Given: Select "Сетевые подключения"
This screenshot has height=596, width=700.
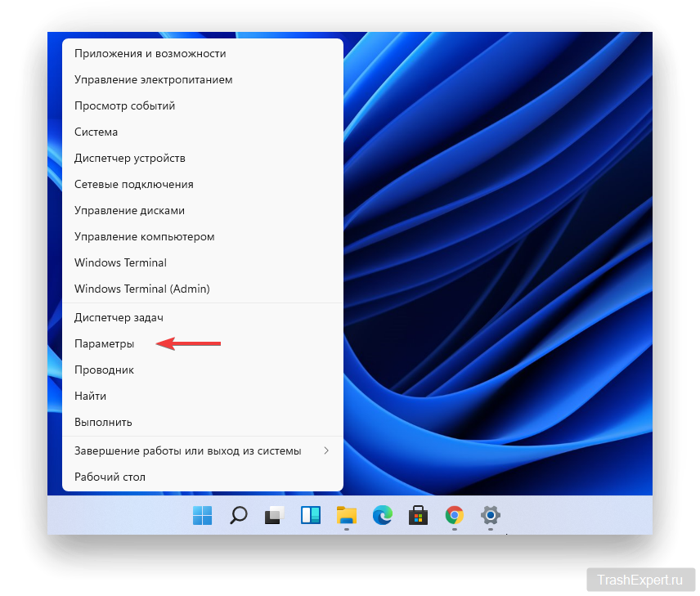Looking at the screenshot, I should [203, 185].
